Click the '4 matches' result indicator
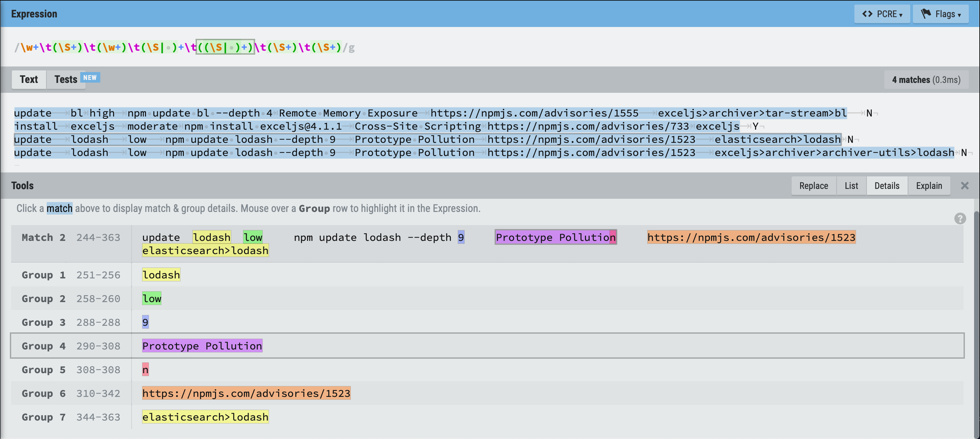Screen dimensions: 980x439 (926, 80)
